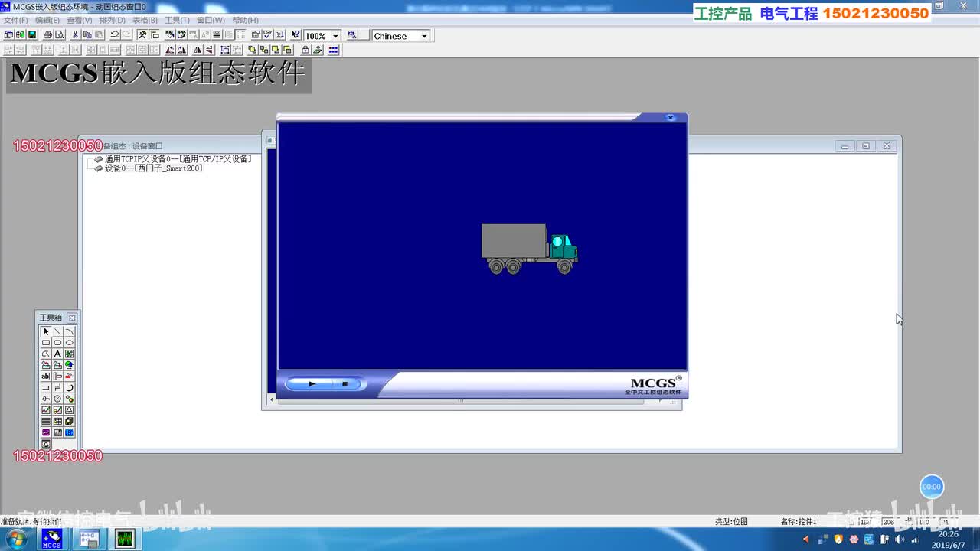Select the polygon tool in toolbox
Screen dimensions: 980x551
(x=46, y=354)
